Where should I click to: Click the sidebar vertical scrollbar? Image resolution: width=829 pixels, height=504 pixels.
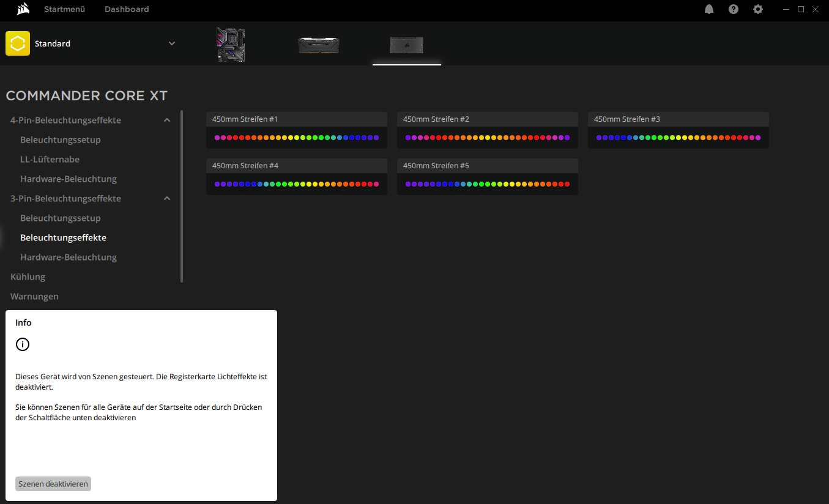point(182,196)
